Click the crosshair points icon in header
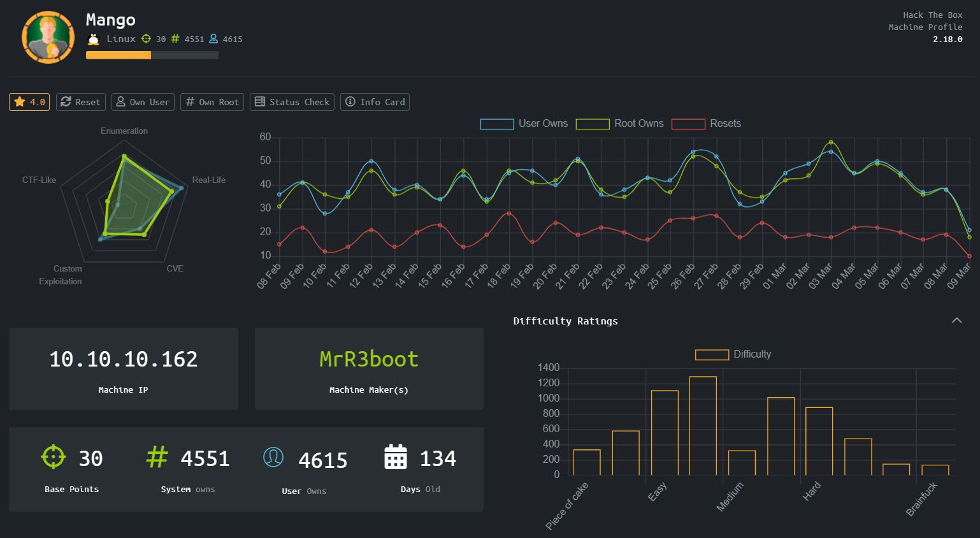The image size is (980, 538). pyautogui.click(x=146, y=39)
